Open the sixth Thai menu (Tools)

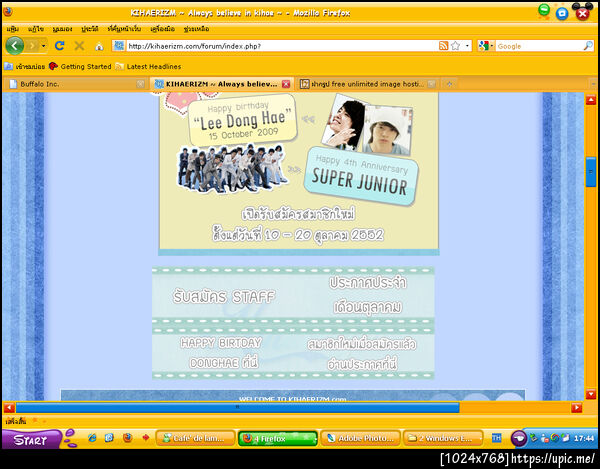point(163,29)
